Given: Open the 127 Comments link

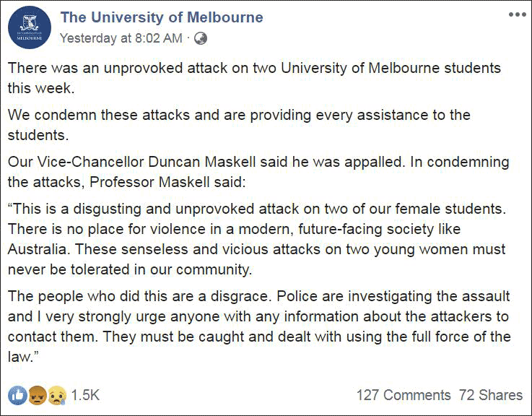Looking at the screenshot, I should pos(403,395).
